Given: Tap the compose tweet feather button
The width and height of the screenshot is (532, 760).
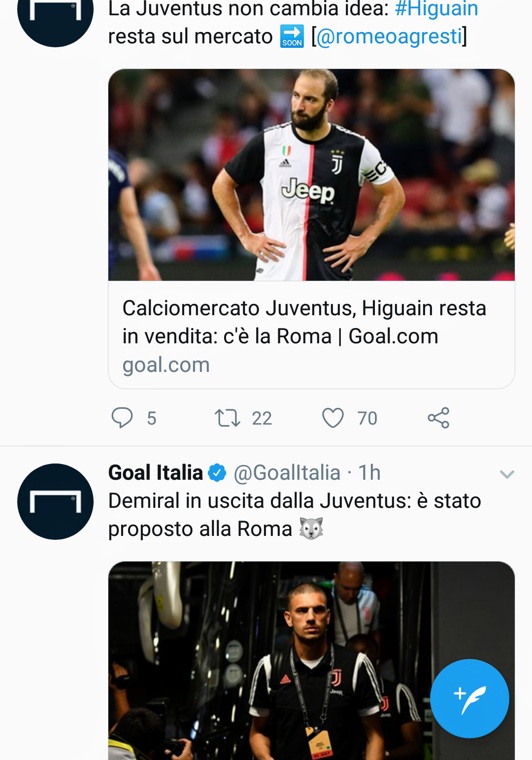Looking at the screenshot, I should point(469,699).
